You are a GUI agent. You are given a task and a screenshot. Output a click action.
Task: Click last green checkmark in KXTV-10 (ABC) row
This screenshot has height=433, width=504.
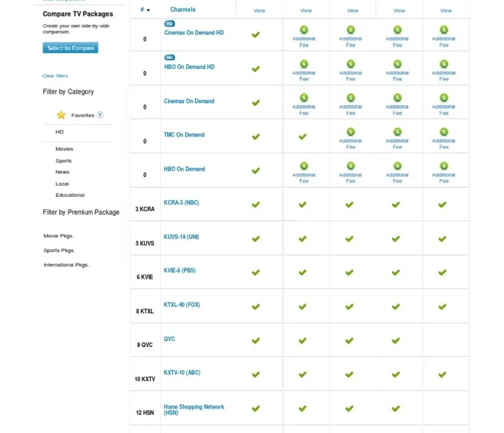[x=442, y=375]
